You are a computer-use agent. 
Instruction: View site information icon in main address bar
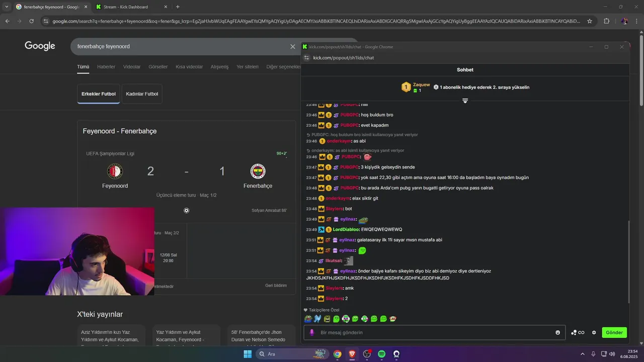[x=46, y=21]
